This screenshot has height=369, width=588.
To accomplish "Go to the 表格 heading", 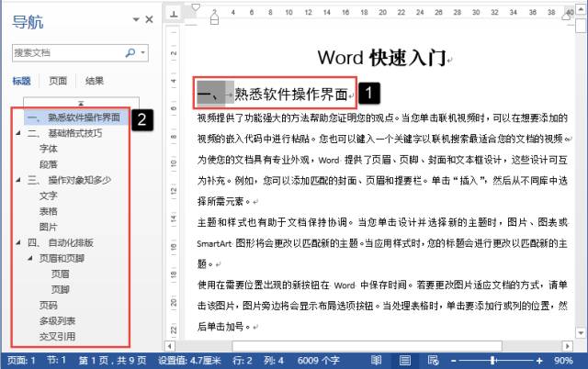I will 49,211.
